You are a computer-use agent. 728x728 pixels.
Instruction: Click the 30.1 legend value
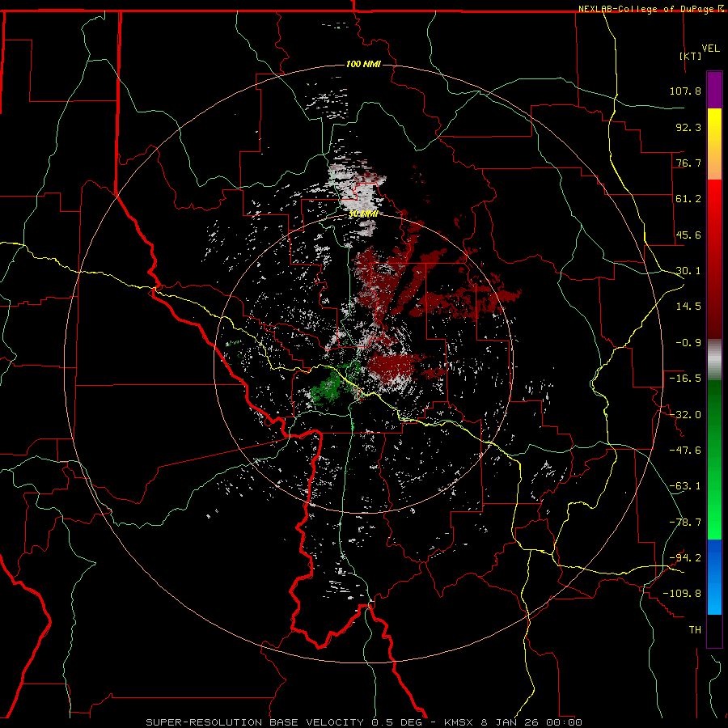coord(688,271)
